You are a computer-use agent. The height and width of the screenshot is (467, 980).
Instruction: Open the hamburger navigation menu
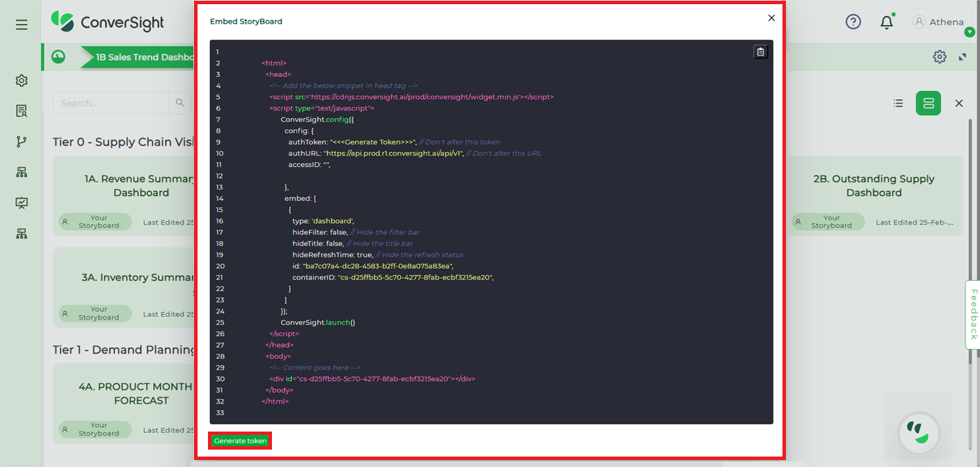coord(22,25)
